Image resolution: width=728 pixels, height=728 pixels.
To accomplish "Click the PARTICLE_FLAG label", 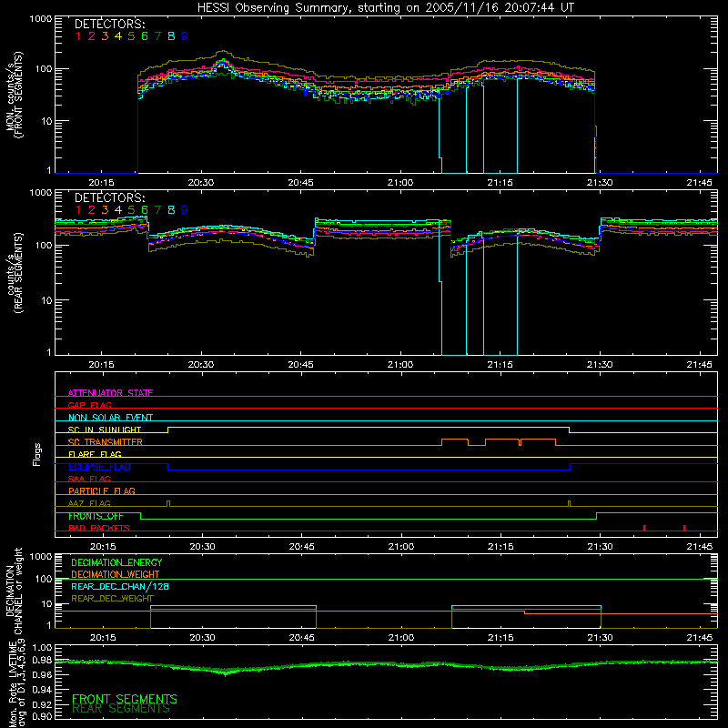I will [x=102, y=490].
